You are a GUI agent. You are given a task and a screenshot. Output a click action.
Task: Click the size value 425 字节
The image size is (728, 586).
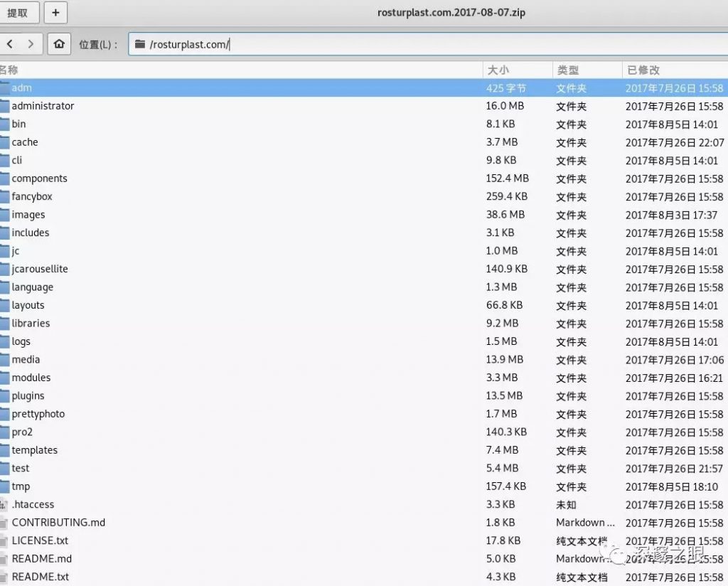pos(506,88)
